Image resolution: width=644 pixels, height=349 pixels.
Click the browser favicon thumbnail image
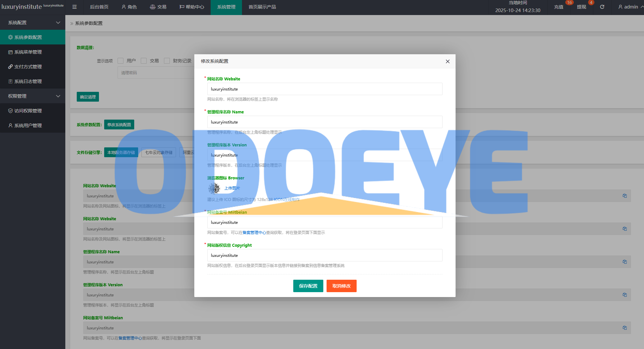click(x=214, y=188)
